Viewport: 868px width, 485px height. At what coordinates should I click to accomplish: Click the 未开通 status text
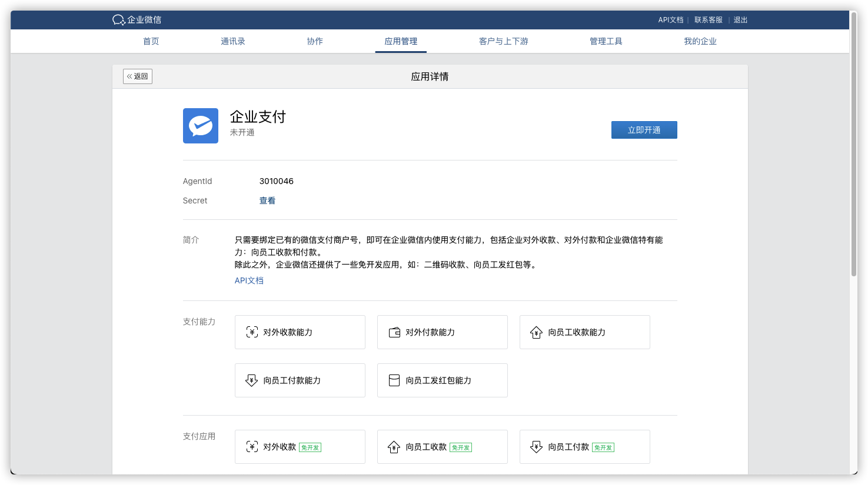(x=242, y=132)
